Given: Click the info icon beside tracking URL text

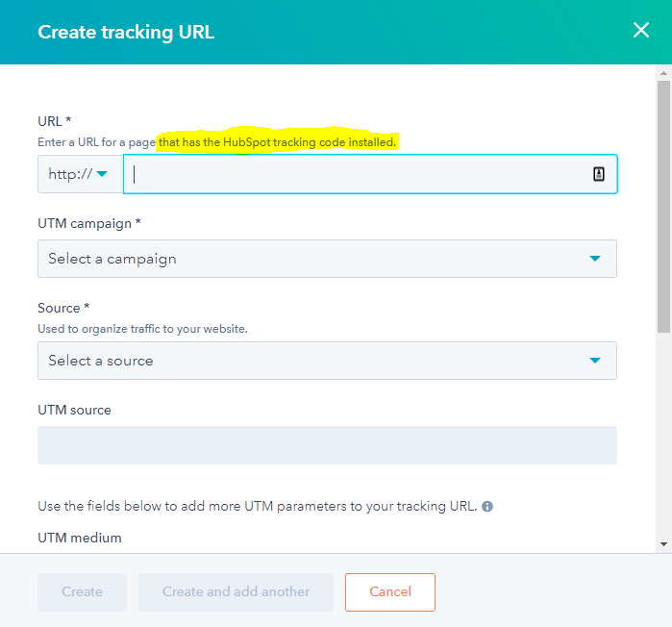Looking at the screenshot, I should coord(487,506).
